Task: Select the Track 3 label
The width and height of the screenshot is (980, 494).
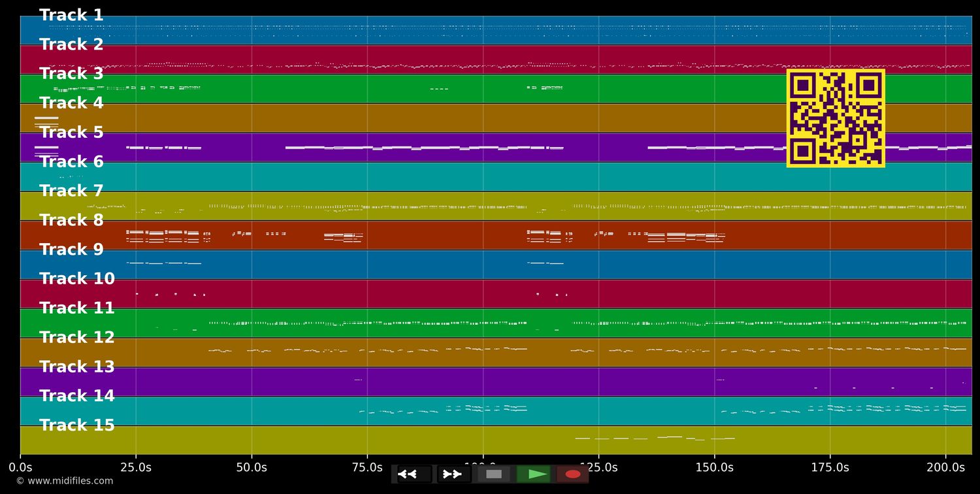Action: point(71,74)
